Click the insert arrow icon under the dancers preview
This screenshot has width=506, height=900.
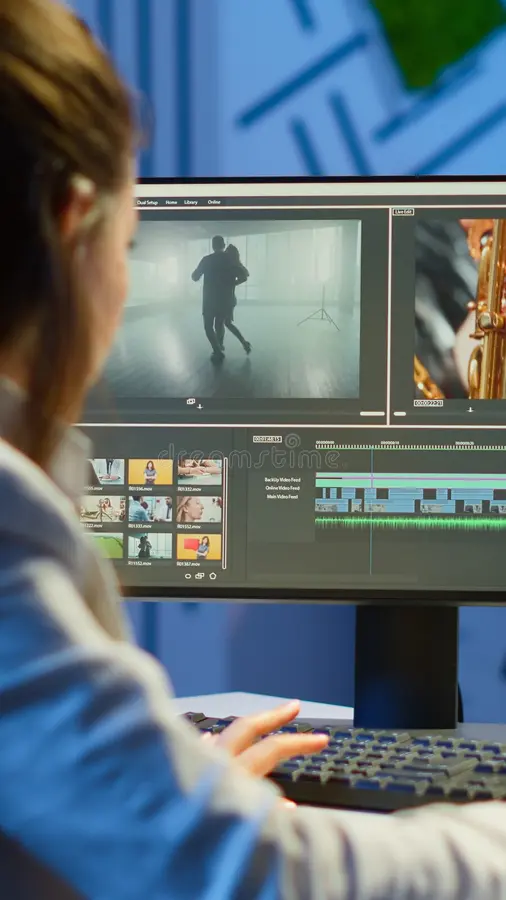[200, 406]
